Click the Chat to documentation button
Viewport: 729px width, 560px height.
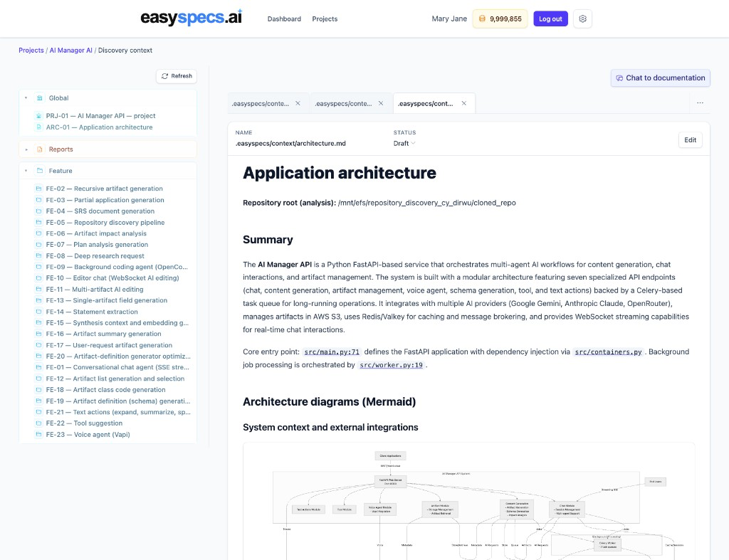tap(660, 78)
